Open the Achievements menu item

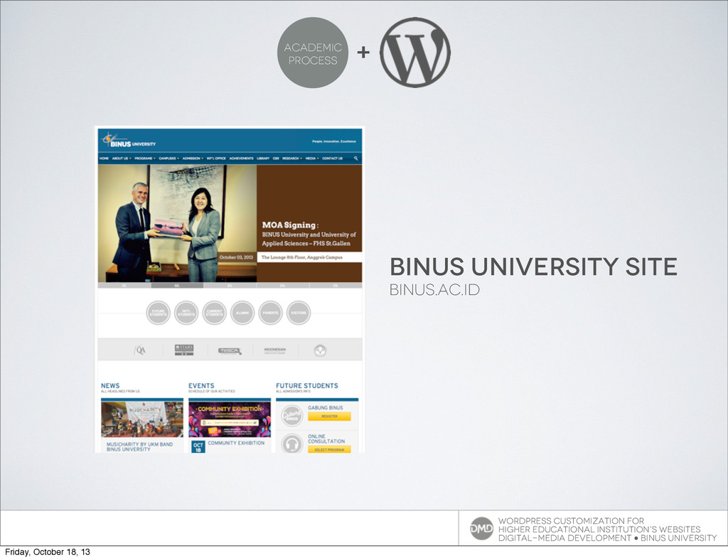coord(242,158)
